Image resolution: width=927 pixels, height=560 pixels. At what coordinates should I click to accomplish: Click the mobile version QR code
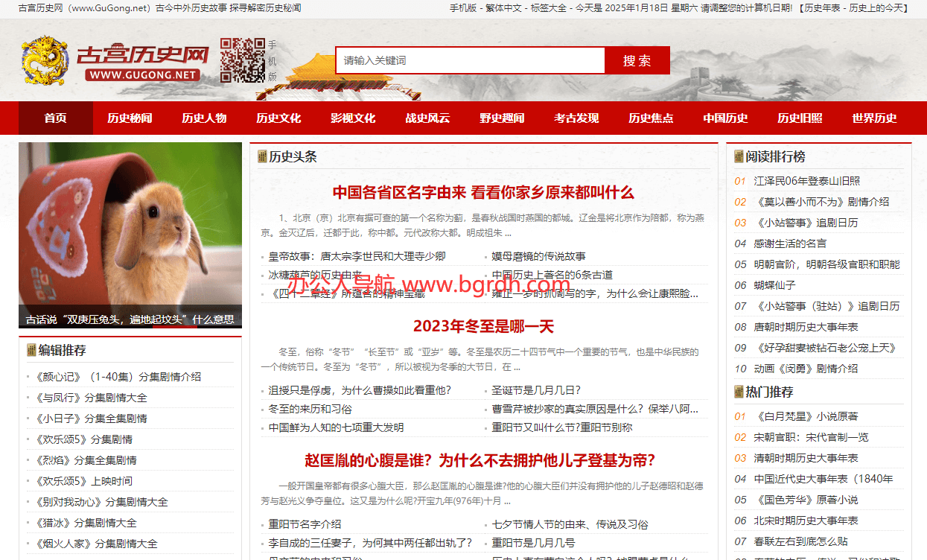pos(243,60)
